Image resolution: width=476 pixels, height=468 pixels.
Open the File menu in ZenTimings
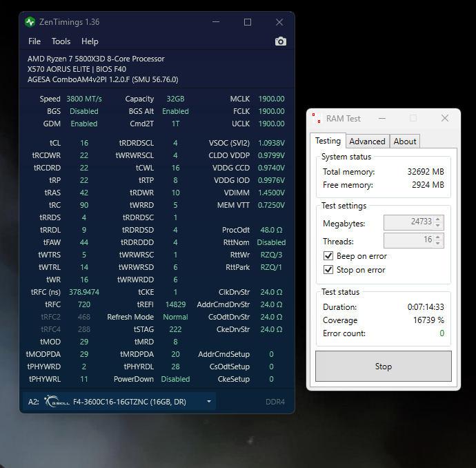[x=34, y=41]
